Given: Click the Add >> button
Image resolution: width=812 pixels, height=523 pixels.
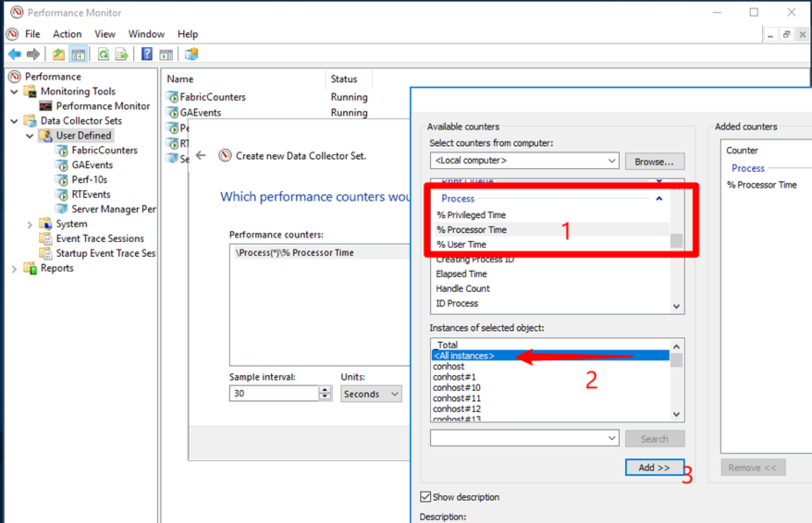Looking at the screenshot, I should [x=654, y=468].
